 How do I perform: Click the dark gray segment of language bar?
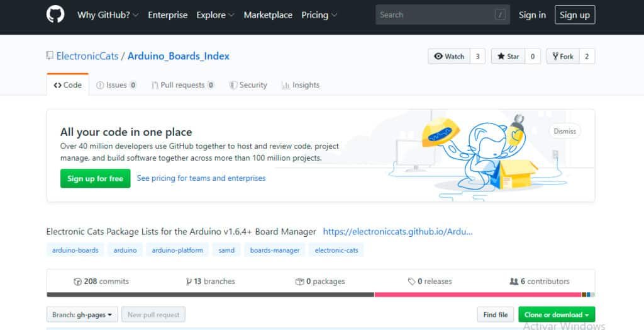210,295
